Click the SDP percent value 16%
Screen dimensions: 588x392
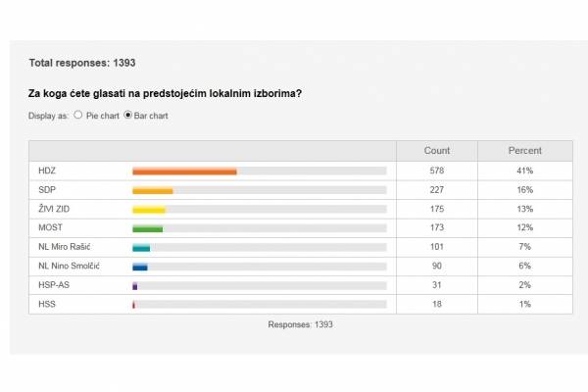click(x=524, y=190)
